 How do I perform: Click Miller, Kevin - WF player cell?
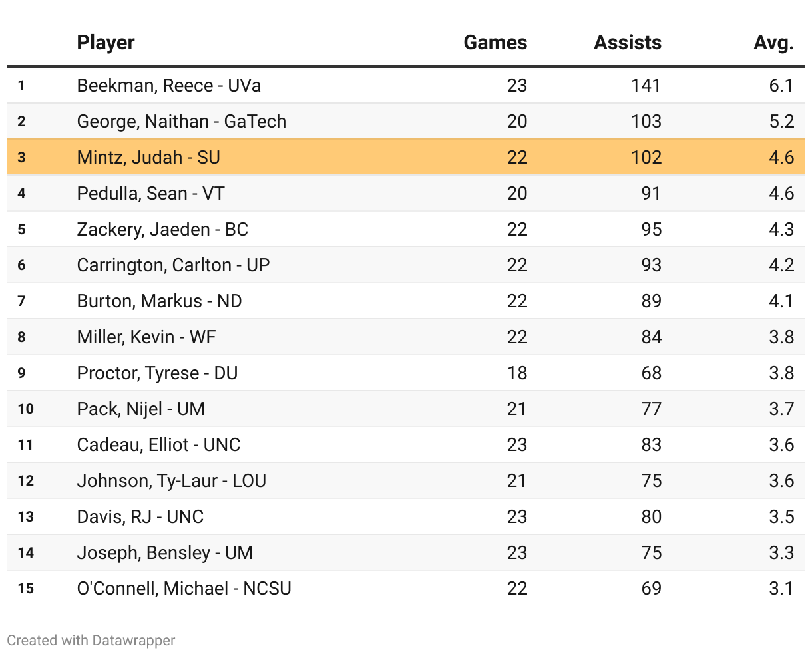(x=146, y=337)
